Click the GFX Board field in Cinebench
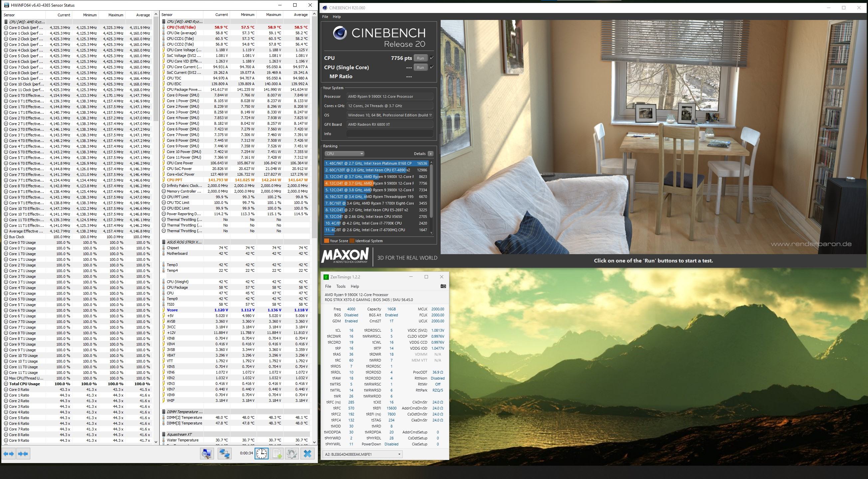Screen dimensions: 868x479 [390, 124]
